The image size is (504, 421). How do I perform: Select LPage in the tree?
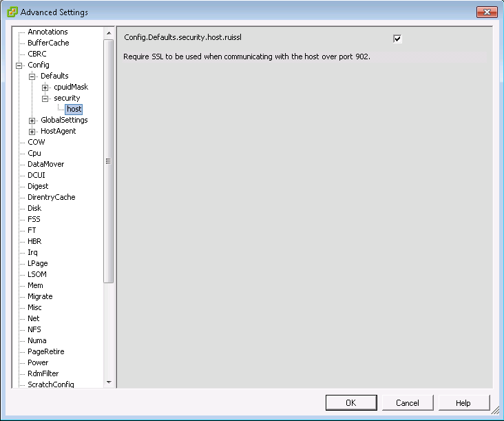click(38, 263)
